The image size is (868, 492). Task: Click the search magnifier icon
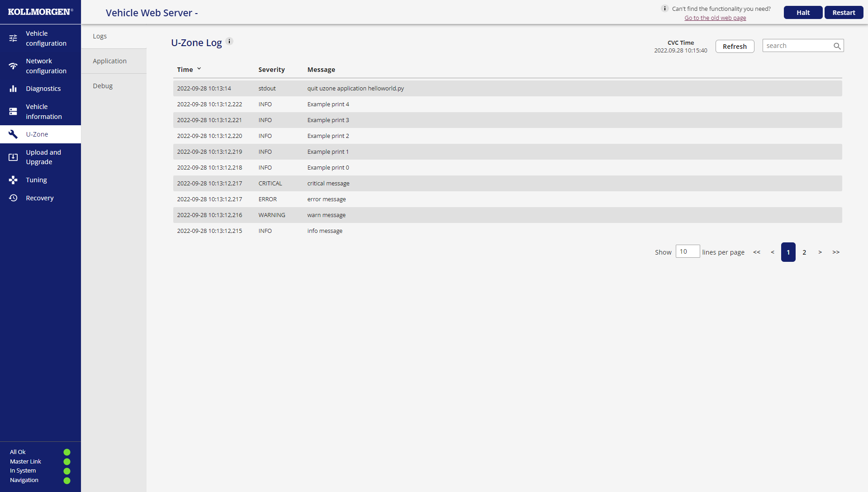point(836,46)
